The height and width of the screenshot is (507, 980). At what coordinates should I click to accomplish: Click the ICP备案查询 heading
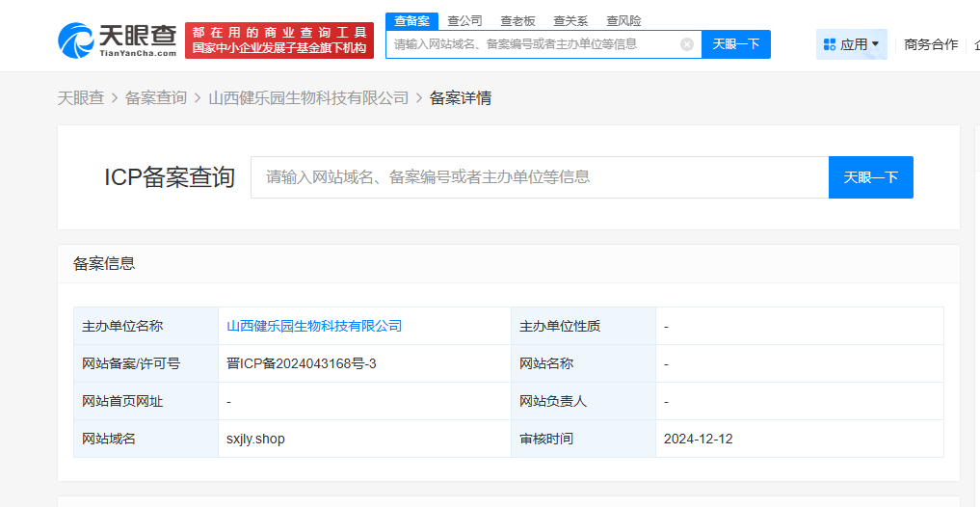pyautogui.click(x=170, y=177)
